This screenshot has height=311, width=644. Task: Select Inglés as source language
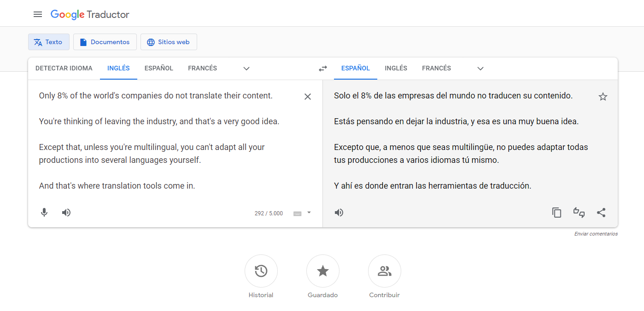(118, 68)
